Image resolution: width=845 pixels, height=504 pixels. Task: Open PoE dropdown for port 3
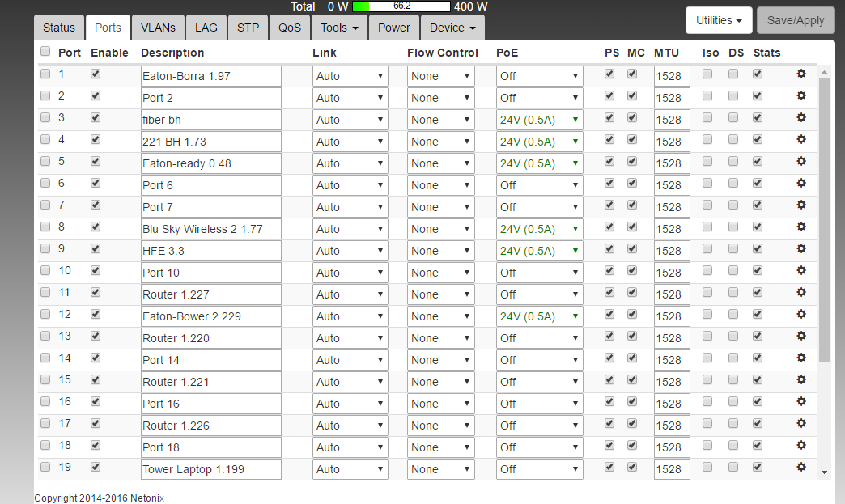click(539, 120)
